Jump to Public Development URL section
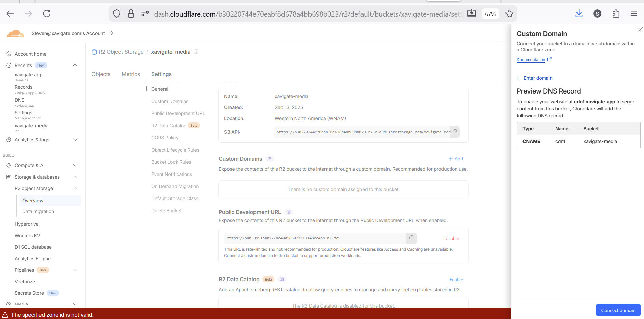The height and width of the screenshot is (319, 644). 178,113
